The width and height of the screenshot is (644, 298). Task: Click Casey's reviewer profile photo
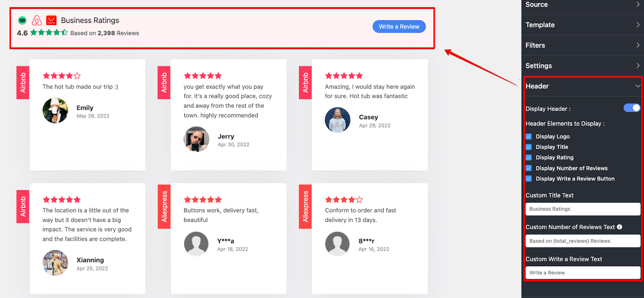coord(338,120)
